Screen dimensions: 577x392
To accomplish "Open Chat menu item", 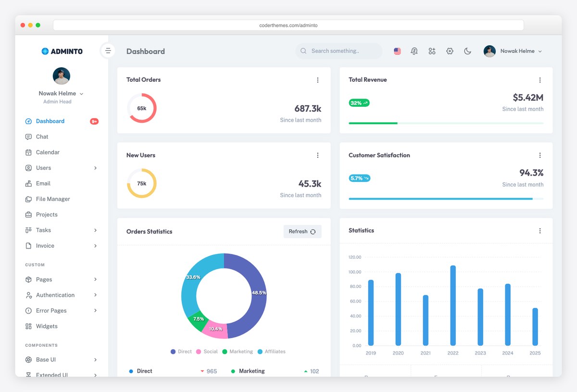I will click(62, 137).
